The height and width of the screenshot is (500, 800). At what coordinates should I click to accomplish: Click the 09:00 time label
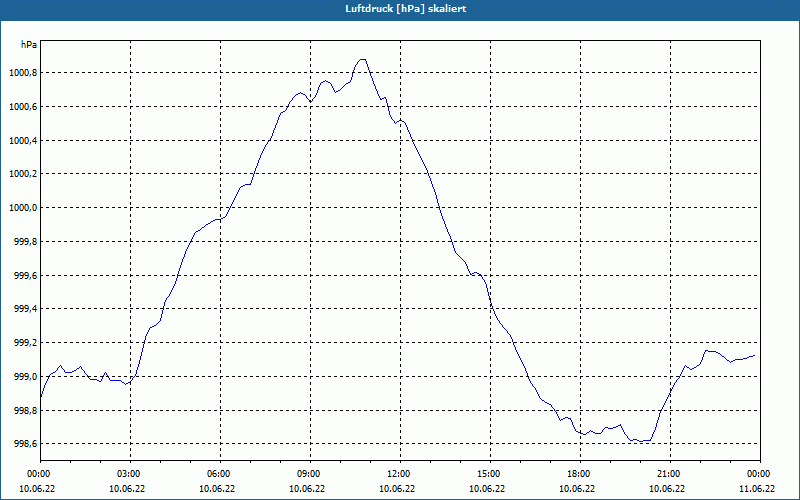click(310, 474)
